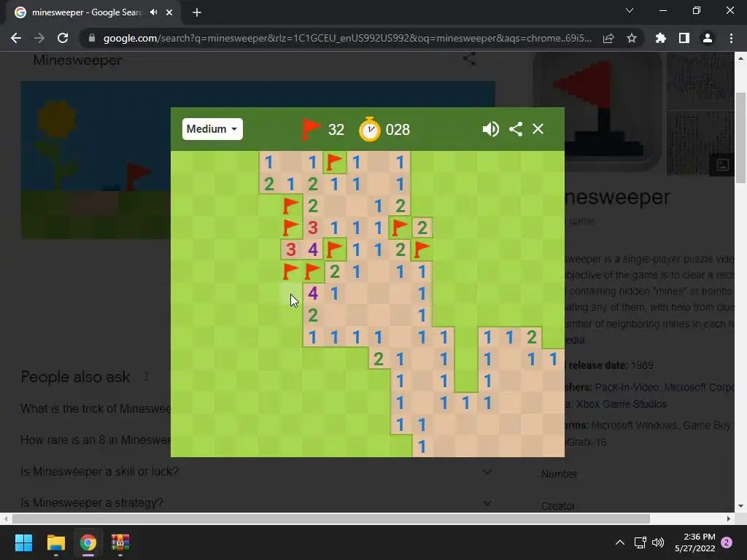Open volume control in system tray

pyautogui.click(x=658, y=542)
